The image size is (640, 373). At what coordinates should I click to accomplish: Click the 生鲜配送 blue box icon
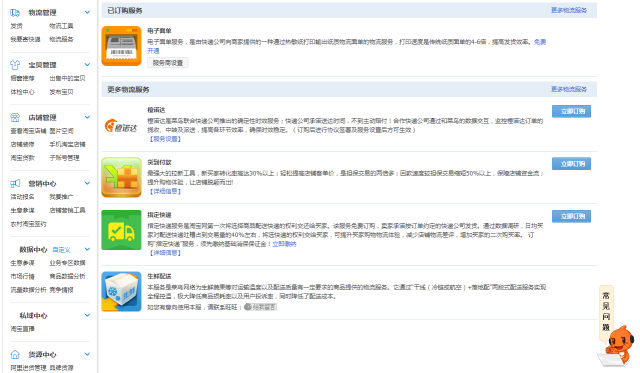(x=121, y=292)
